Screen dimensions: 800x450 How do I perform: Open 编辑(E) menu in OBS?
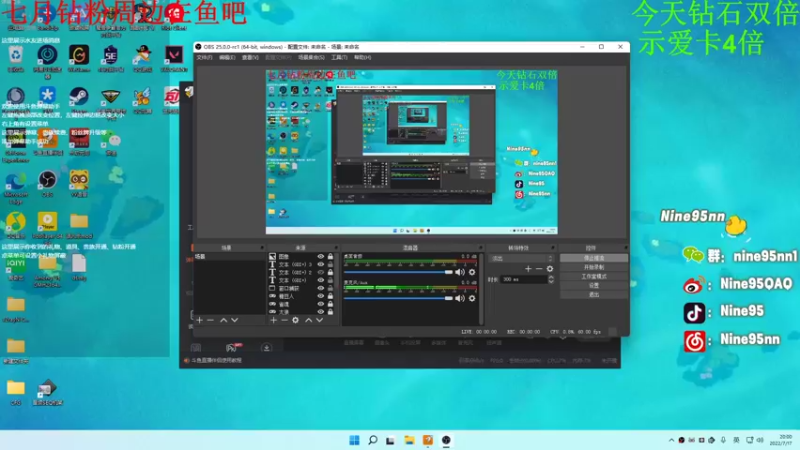[227, 58]
